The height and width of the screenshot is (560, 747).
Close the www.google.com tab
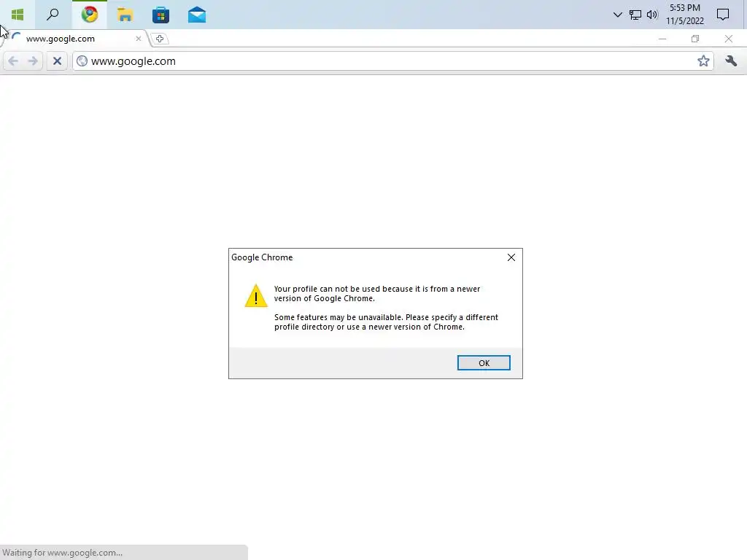point(138,39)
